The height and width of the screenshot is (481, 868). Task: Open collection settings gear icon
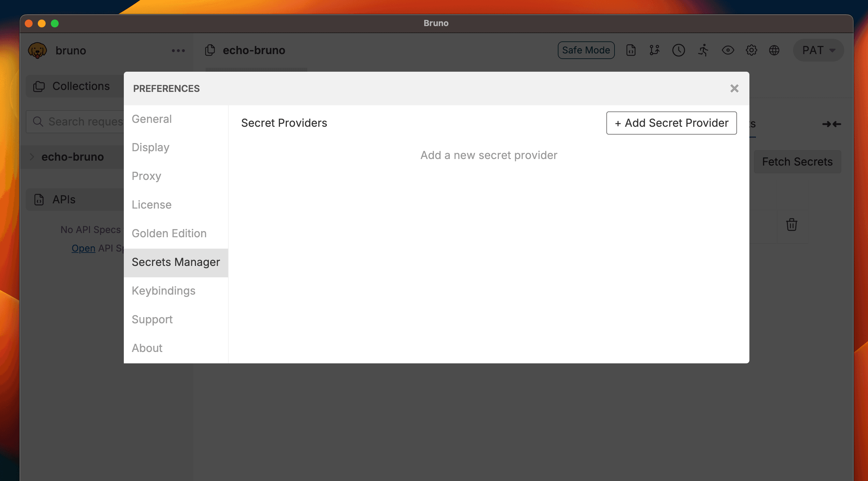pos(751,50)
